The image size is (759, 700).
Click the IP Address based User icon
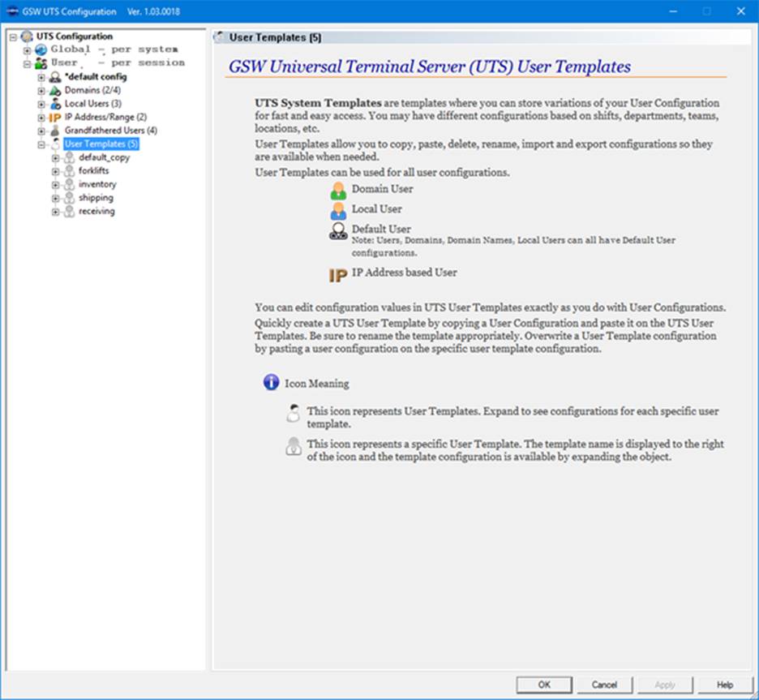[x=338, y=276]
